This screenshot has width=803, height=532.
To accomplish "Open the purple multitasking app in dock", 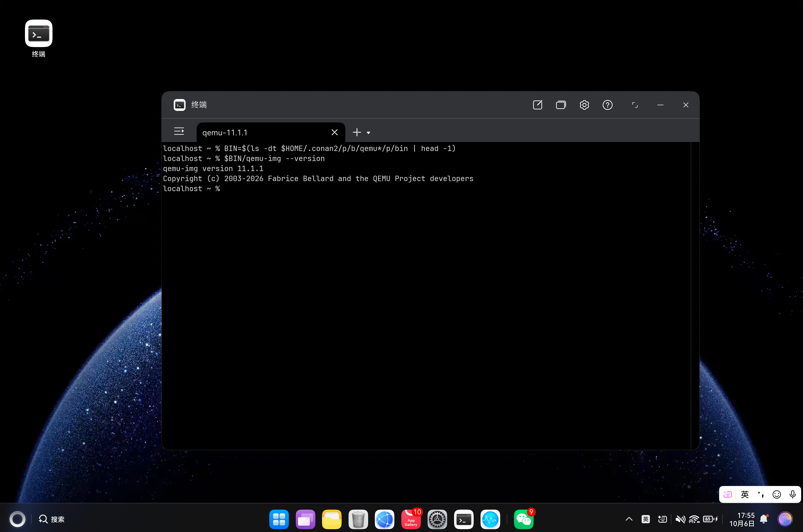I will (x=305, y=519).
